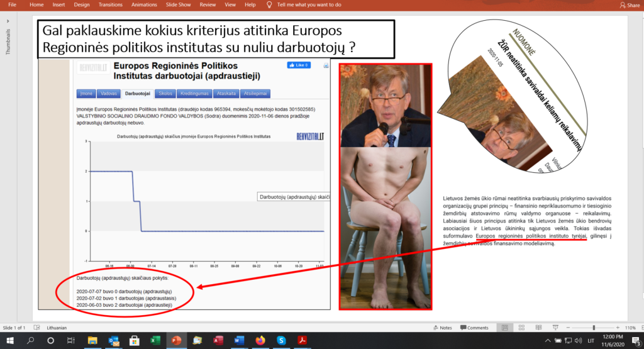Image resolution: width=644 pixels, height=349 pixels.
Task: Open the Windows Start menu
Action: click(10, 340)
